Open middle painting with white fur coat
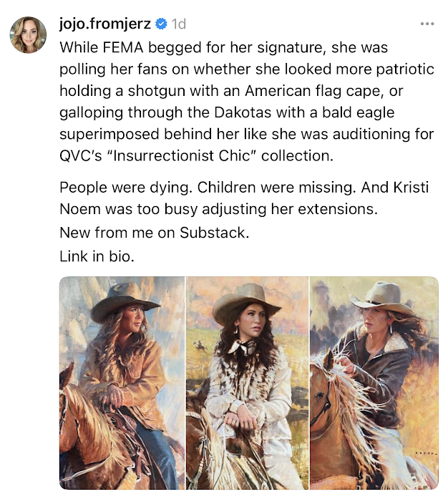 tap(247, 382)
